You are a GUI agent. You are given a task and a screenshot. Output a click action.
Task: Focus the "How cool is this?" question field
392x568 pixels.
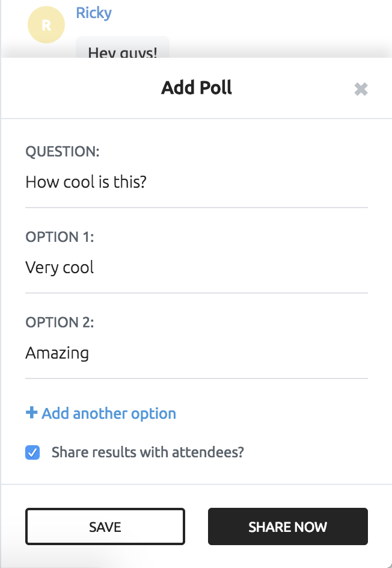(x=197, y=182)
